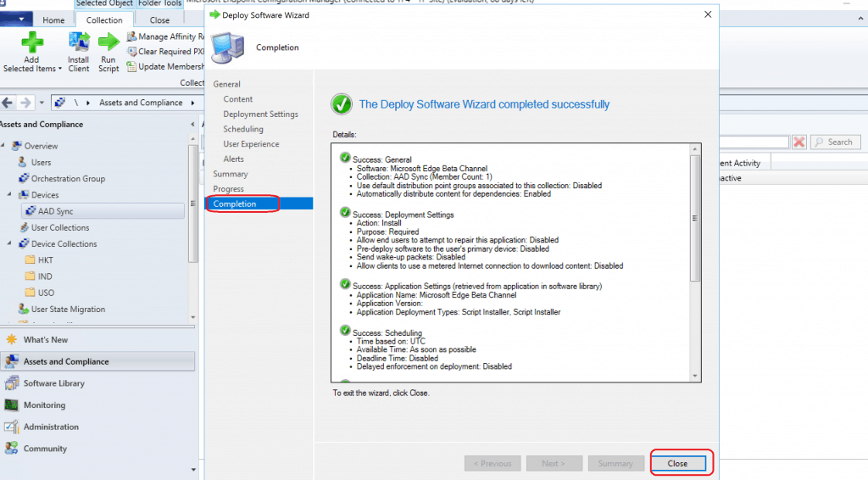Click the Content wizard step
The image size is (868, 480).
point(238,99)
